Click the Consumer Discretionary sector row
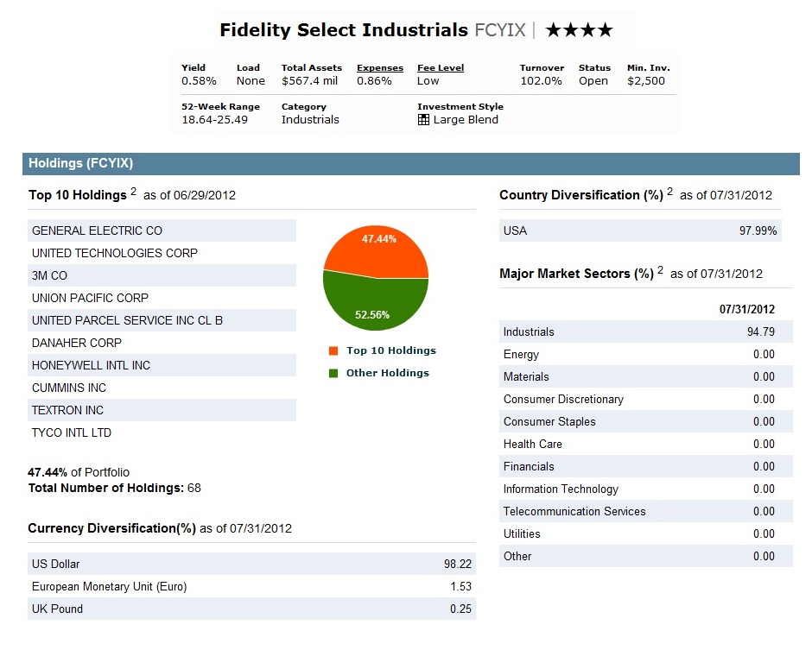The image size is (812, 650). (x=646, y=399)
